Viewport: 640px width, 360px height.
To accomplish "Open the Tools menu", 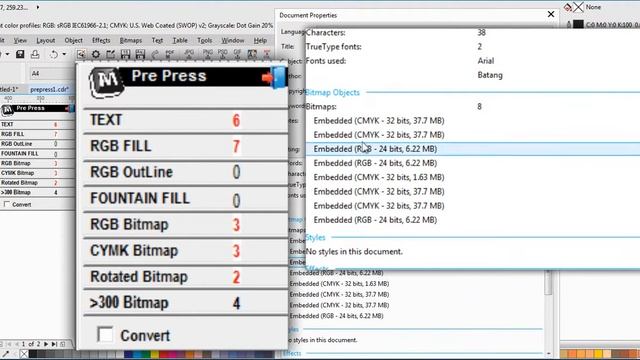I will click(x=204, y=40).
